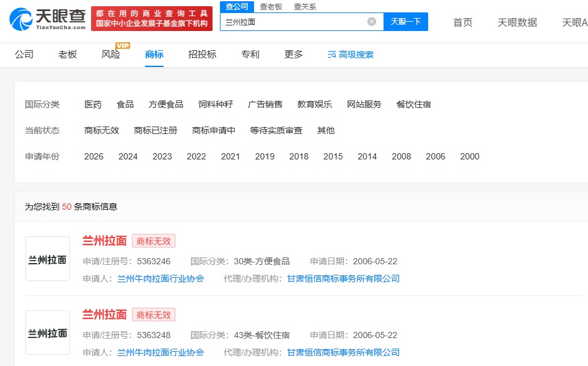The width and height of the screenshot is (588, 366).
Task: Open trademark thumbnail for registration 5363246
Action: [48, 259]
